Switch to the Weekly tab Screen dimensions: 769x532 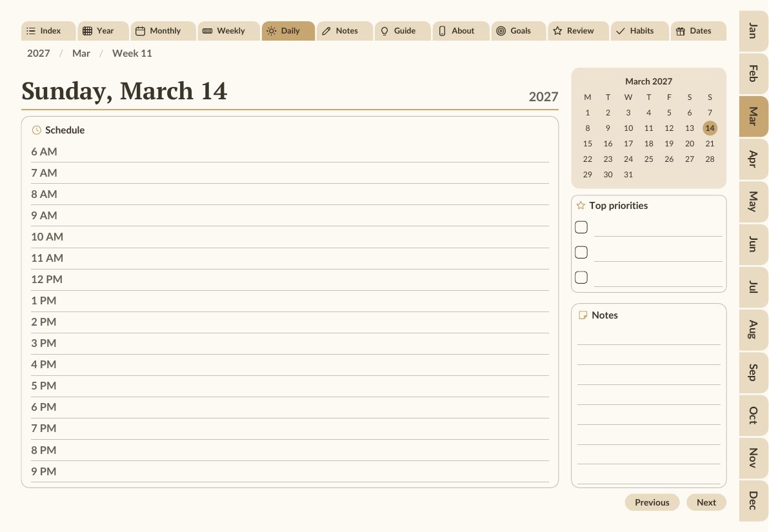click(229, 31)
